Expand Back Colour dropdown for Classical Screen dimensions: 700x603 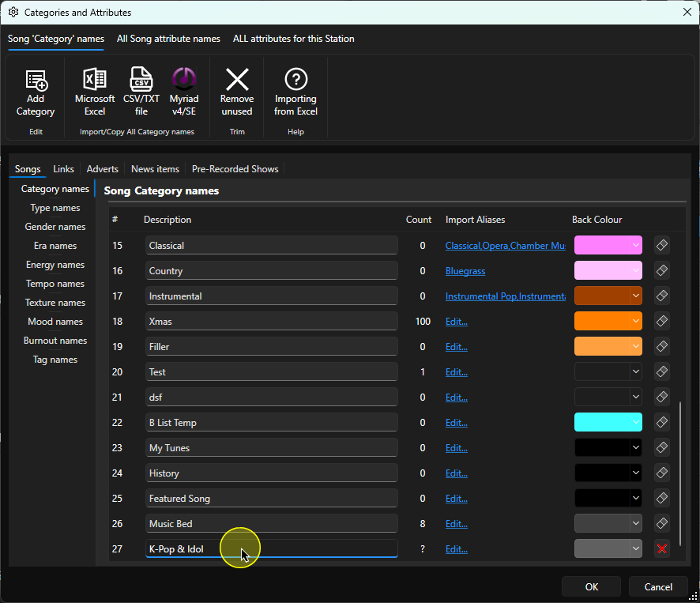(636, 245)
